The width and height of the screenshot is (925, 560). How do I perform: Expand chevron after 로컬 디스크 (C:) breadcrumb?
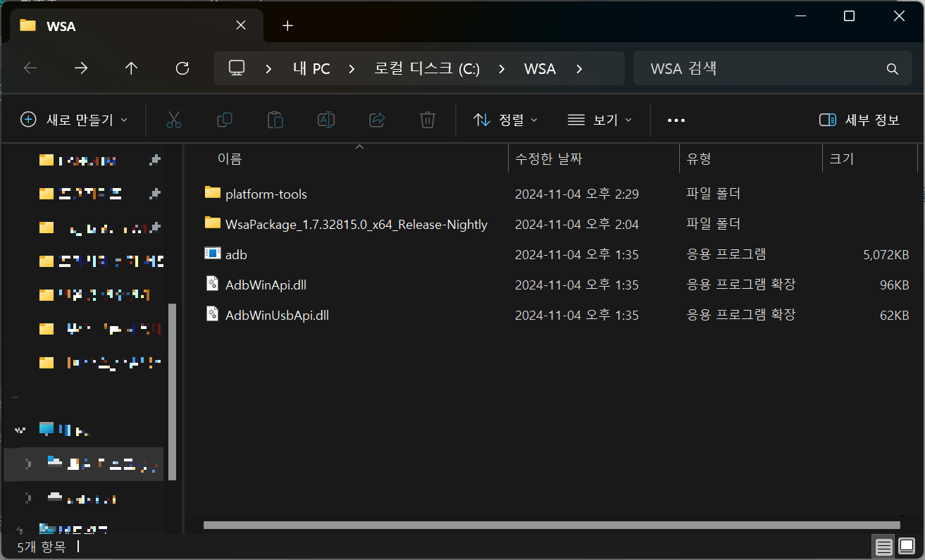pos(502,69)
